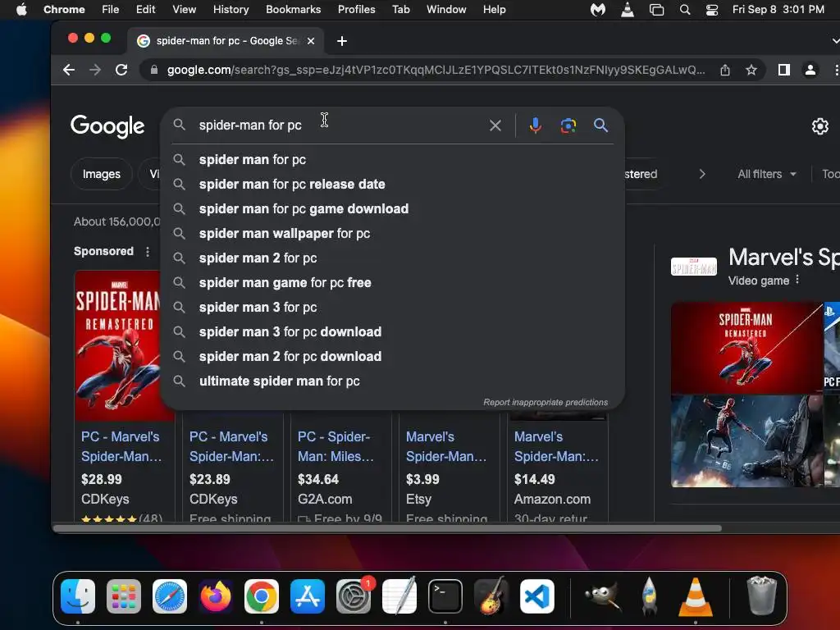This screenshot has height=630, width=840.
Task: Click the Google logo
Action: (107, 126)
